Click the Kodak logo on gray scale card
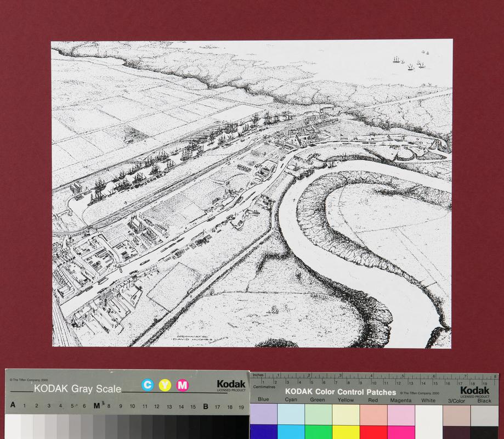This screenshot has height=439, width=504. click(231, 385)
